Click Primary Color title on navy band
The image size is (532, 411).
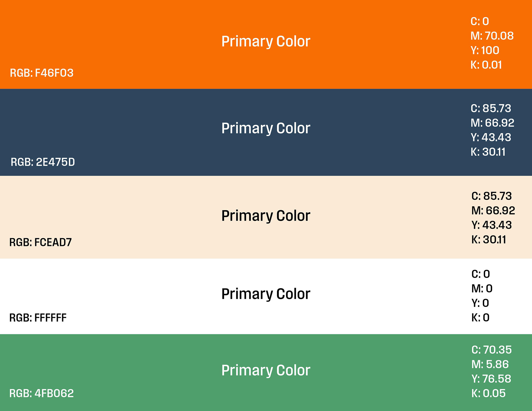[266, 128]
